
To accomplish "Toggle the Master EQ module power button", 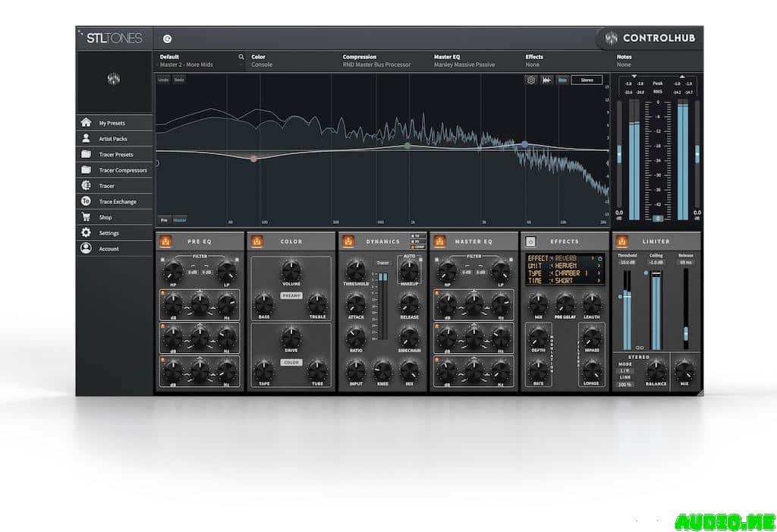I will click(439, 241).
